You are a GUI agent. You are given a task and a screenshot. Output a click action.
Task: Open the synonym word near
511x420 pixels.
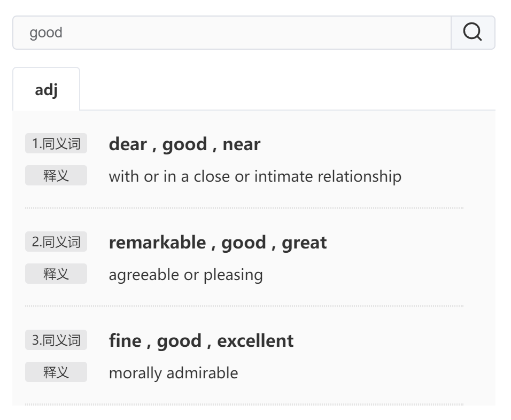coord(242,144)
